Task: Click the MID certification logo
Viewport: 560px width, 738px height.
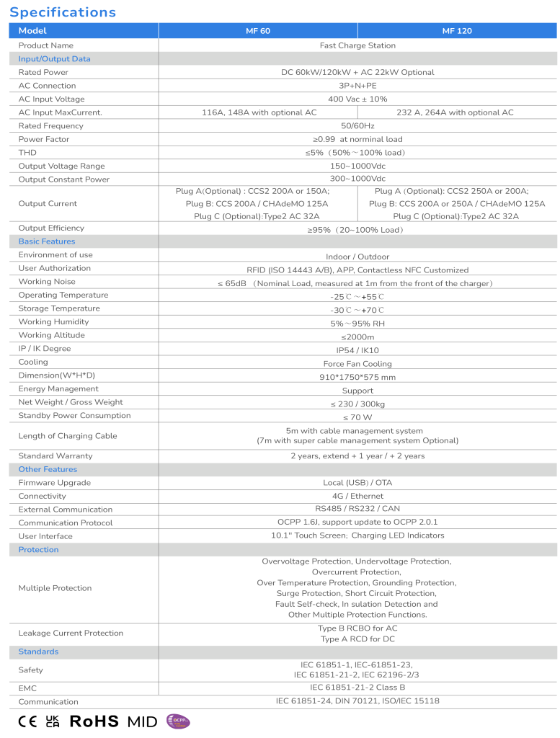Action: point(142,721)
